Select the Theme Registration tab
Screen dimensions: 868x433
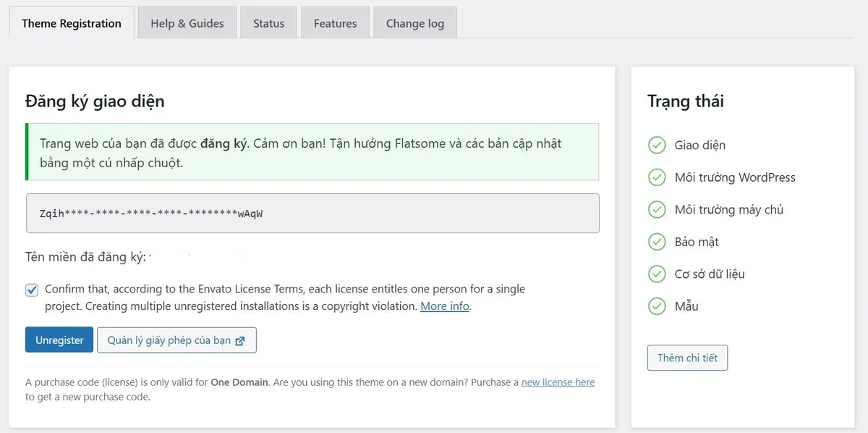(x=72, y=23)
